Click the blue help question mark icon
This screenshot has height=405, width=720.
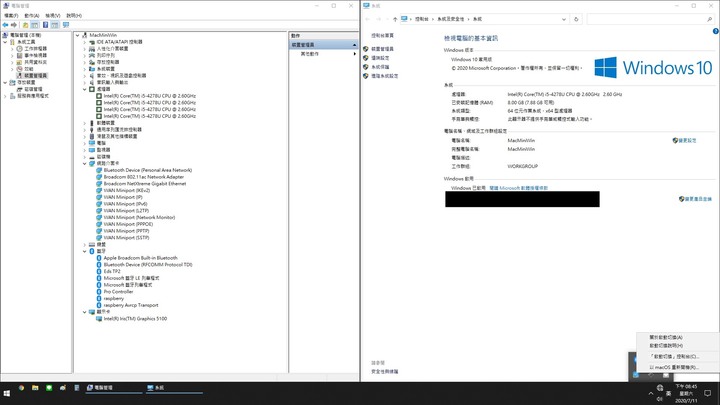click(715, 31)
